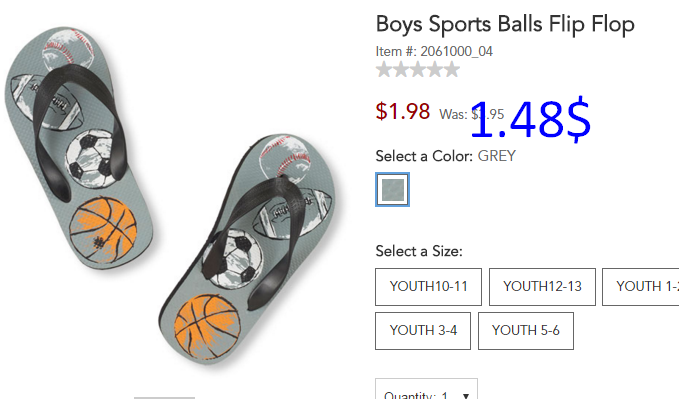Click the item number 2061000_04 text
This screenshot has width=679, height=399.
[456, 52]
